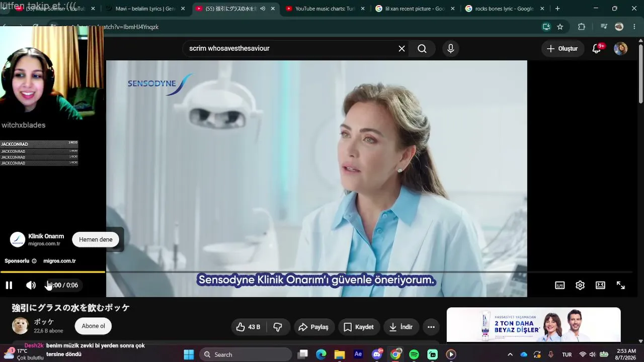Click the YouTube search magnifier button
This screenshot has height=362, width=644.
[x=422, y=48]
